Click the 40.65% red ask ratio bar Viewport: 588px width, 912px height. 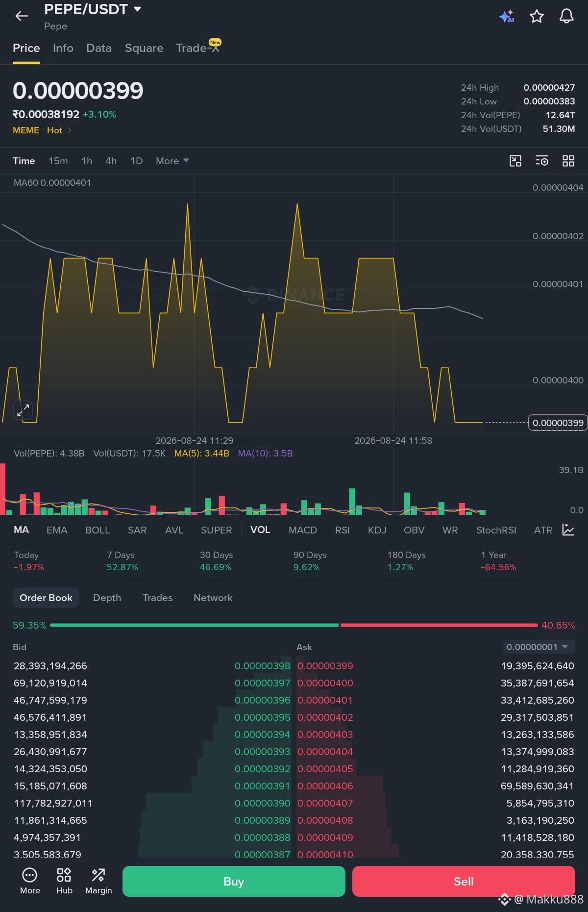(439, 625)
